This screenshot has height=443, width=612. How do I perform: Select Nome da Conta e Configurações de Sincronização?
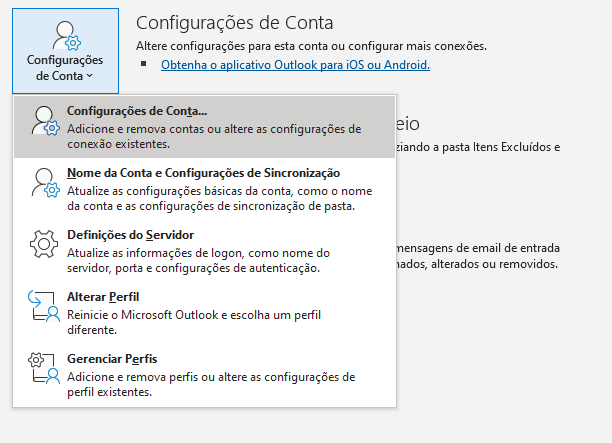click(205, 189)
